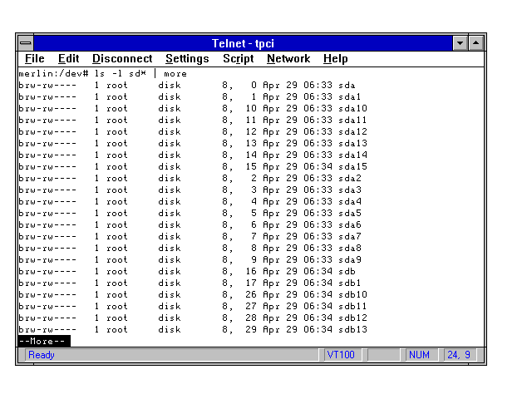Open the Edit menu

click(x=68, y=59)
